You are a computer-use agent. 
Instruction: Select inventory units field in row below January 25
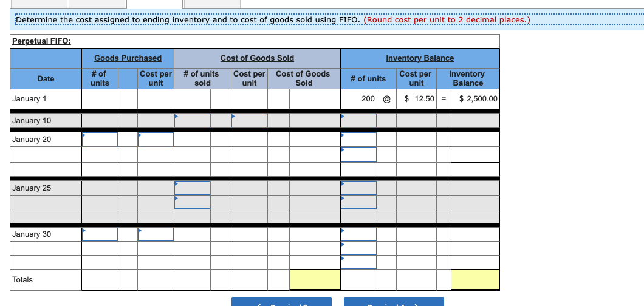coord(358,202)
